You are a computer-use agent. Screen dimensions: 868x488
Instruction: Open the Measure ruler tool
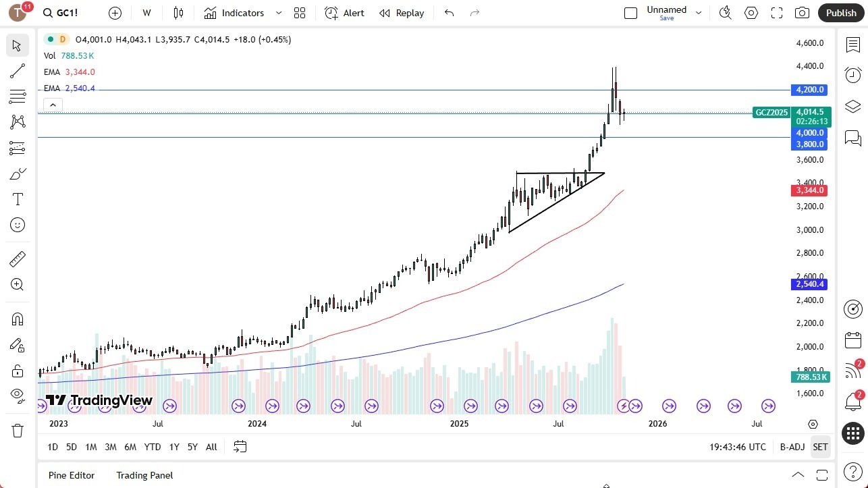pos(18,259)
